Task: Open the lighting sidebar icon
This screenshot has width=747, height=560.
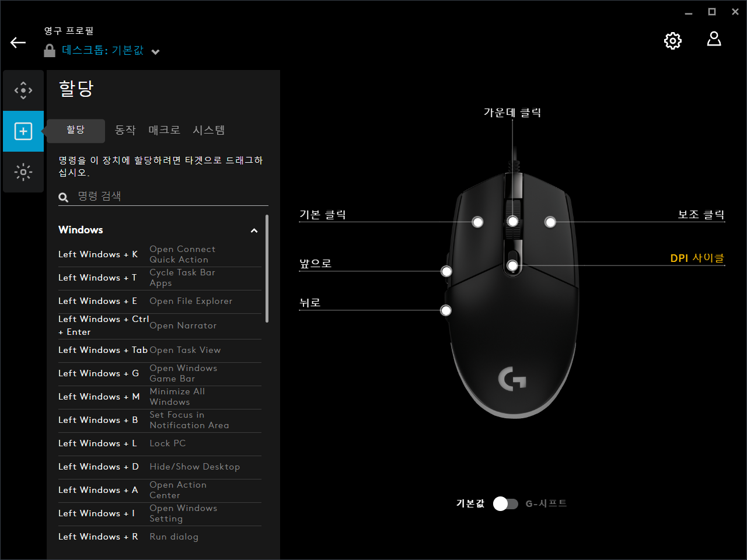Action: tap(23, 172)
